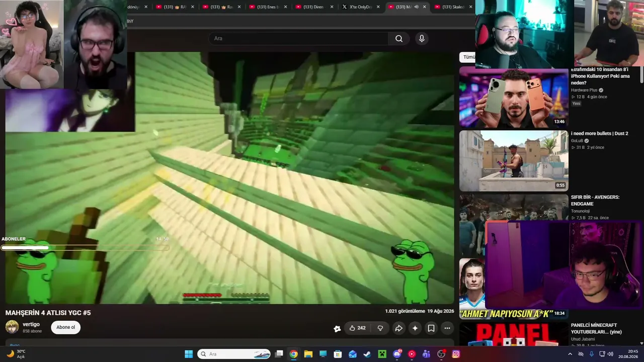Close the '(131) Diren' tab

point(332,7)
